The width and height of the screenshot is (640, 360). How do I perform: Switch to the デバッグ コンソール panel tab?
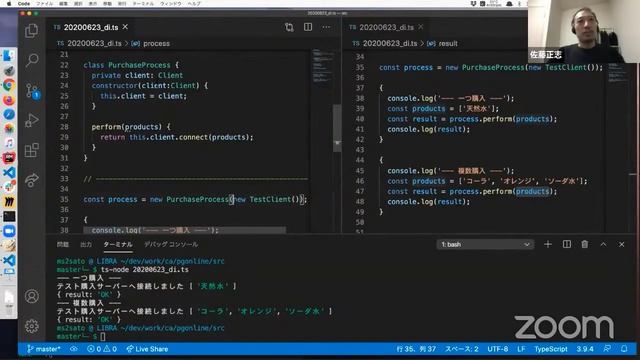point(171,244)
